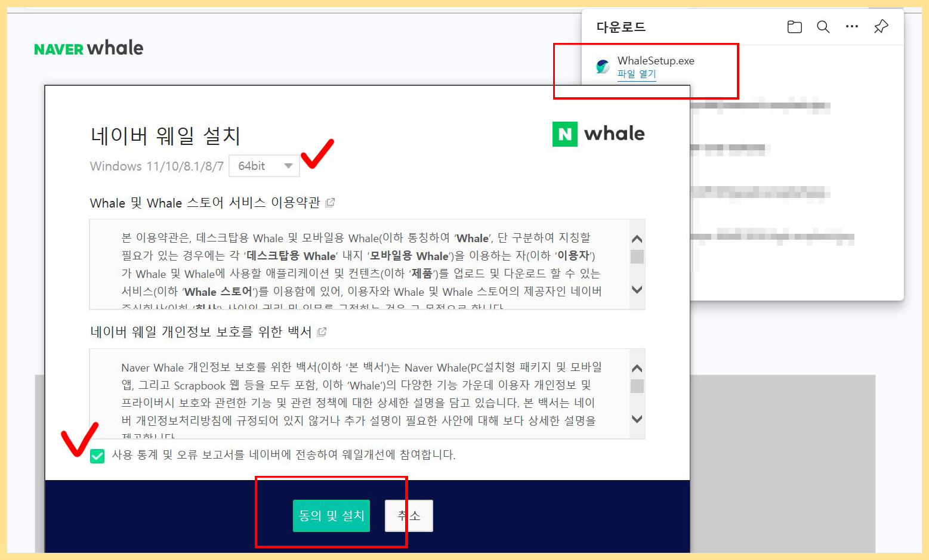Open Whale 및 Whale 스토어 서비스 이용약관 link
Viewport: 929px width, 560px height.
click(205, 203)
